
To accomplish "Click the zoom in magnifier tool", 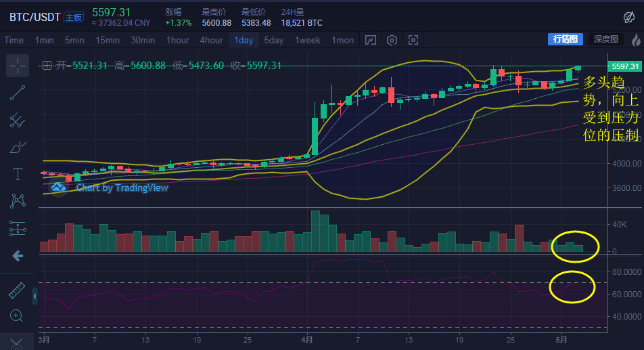I will [18, 315].
